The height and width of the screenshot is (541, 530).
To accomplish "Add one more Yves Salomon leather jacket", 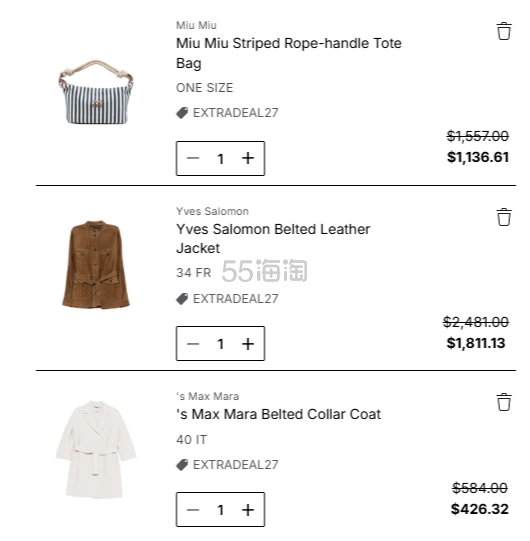I will click(248, 344).
